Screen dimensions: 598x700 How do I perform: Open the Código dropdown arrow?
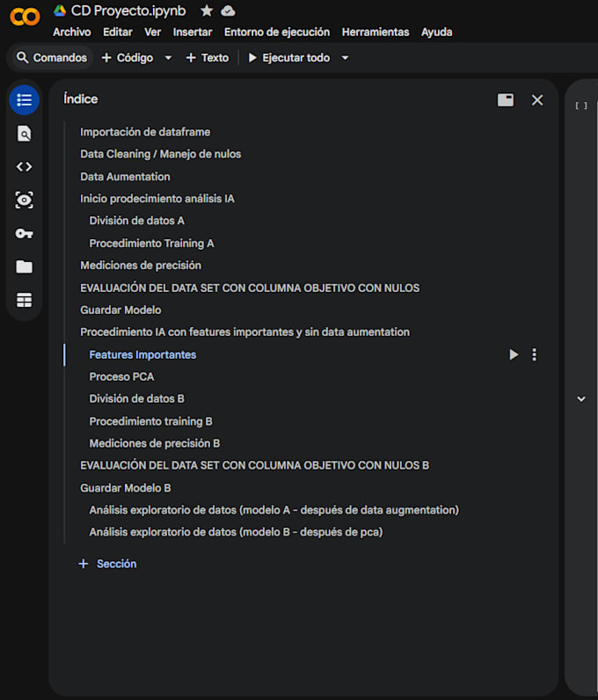click(x=168, y=58)
